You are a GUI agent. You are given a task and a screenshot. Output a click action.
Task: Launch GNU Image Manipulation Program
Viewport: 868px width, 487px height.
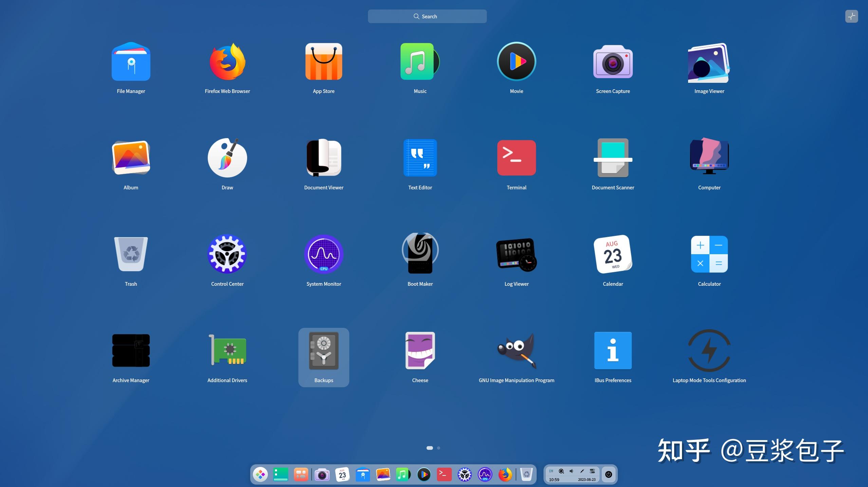tap(516, 351)
